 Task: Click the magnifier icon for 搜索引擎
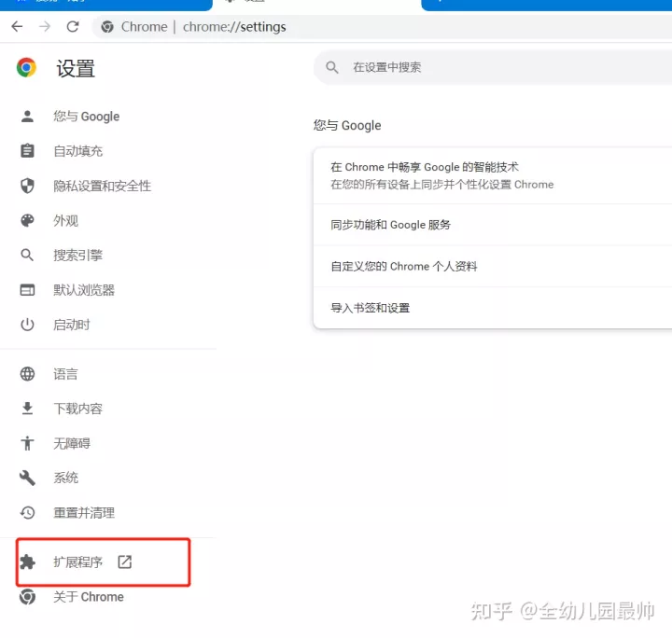point(27,256)
